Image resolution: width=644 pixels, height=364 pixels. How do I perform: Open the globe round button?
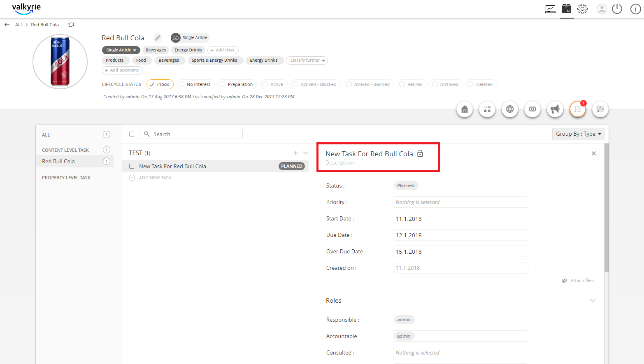point(510,109)
